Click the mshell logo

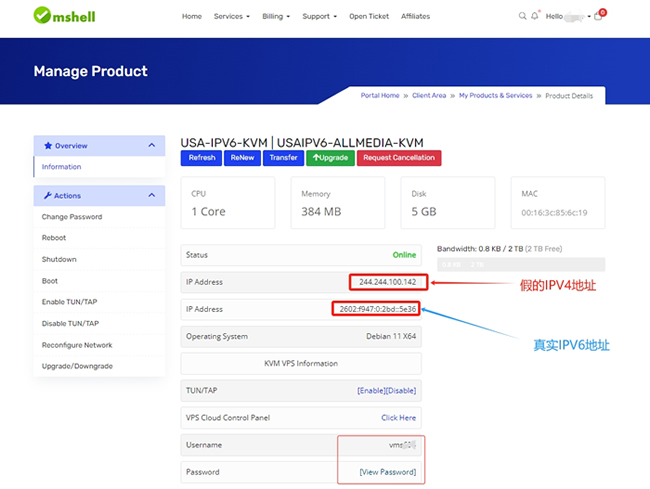pos(64,16)
